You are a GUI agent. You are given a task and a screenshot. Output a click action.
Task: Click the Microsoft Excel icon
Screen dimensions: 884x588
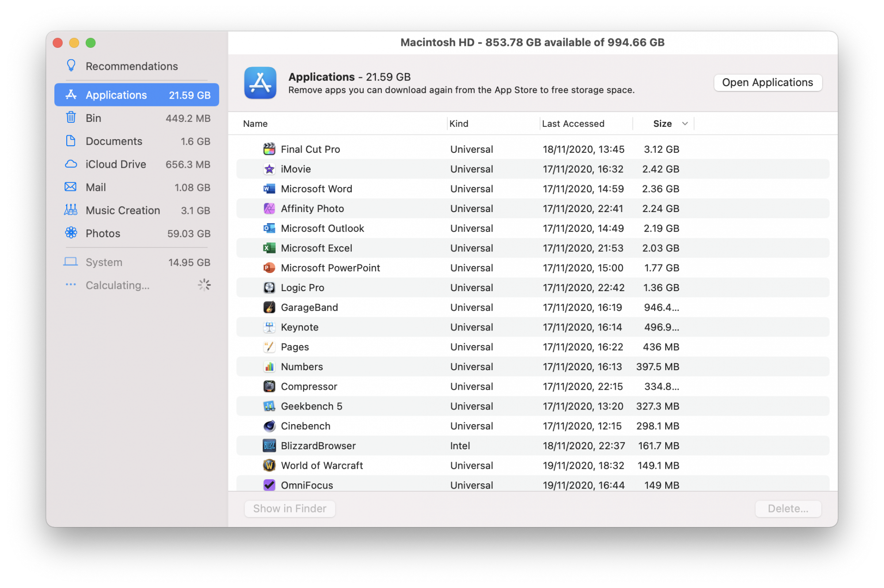(x=269, y=248)
